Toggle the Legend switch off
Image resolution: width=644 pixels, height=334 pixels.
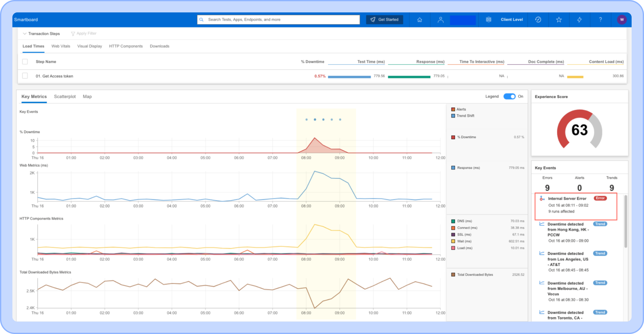pos(509,96)
